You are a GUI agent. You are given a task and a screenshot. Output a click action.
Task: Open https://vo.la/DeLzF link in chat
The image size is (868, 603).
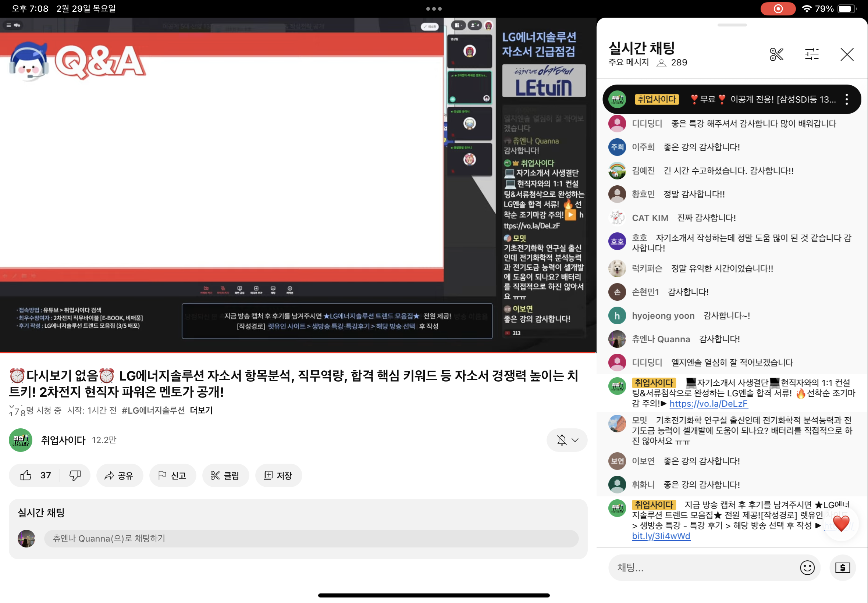coord(708,403)
